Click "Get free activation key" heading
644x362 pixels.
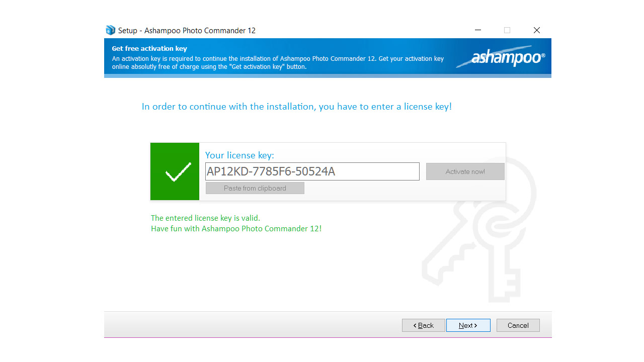click(149, 49)
